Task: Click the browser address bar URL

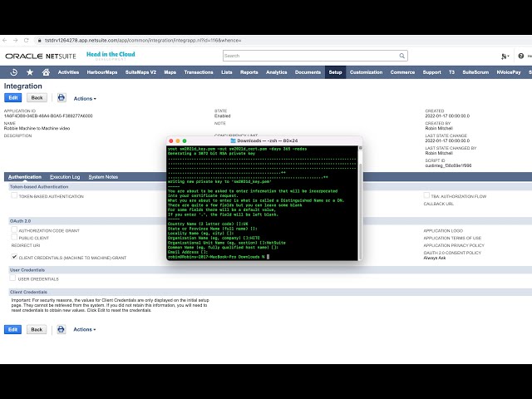Action: click(x=142, y=41)
